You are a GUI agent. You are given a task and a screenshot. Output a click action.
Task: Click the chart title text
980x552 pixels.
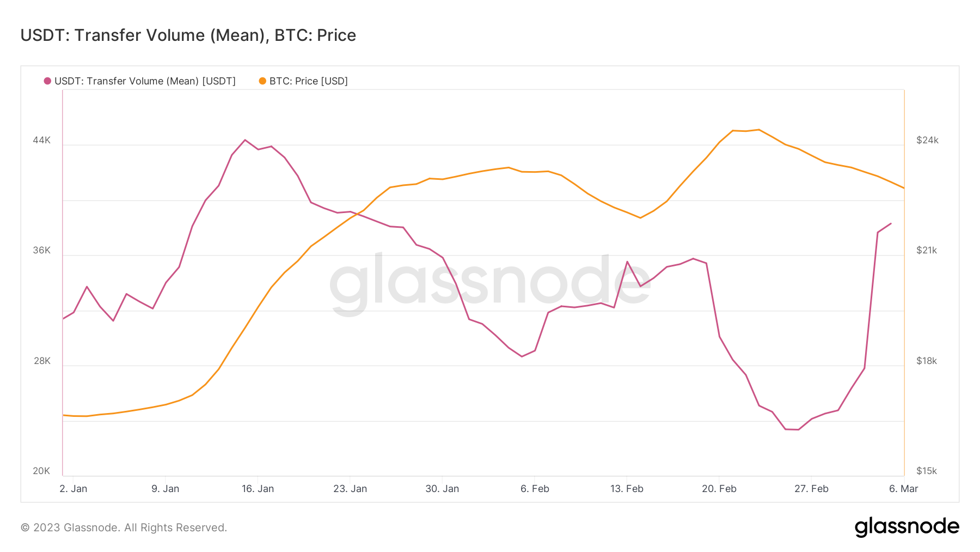click(188, 35)
